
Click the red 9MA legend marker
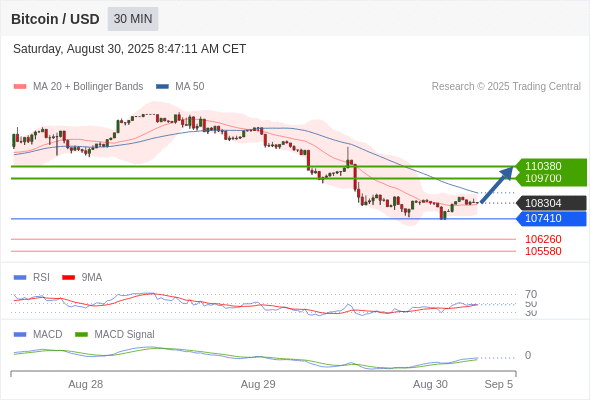(x=68, y=278)
